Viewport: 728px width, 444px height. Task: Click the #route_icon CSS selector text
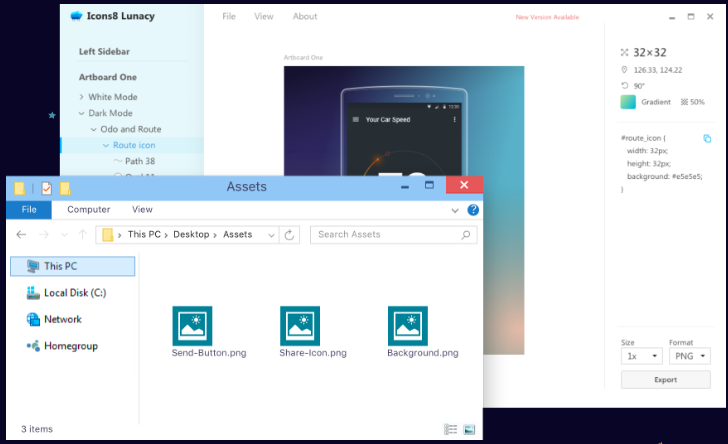[x=644, y=138]
